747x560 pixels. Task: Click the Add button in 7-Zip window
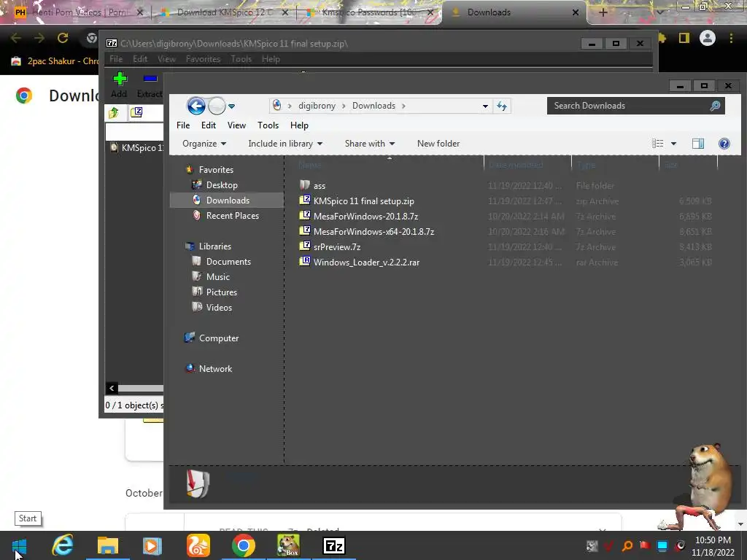[119, 85]
